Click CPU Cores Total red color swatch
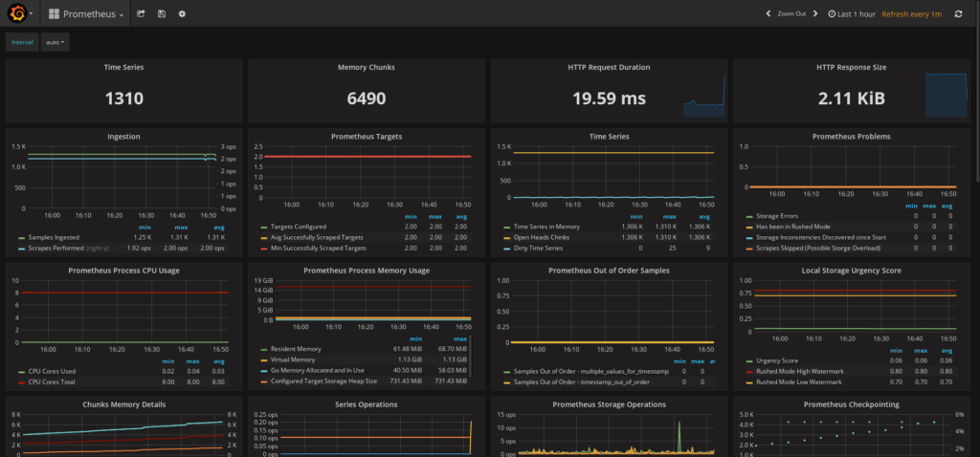Viewport: 980px width, 457px height. [22, 381]
